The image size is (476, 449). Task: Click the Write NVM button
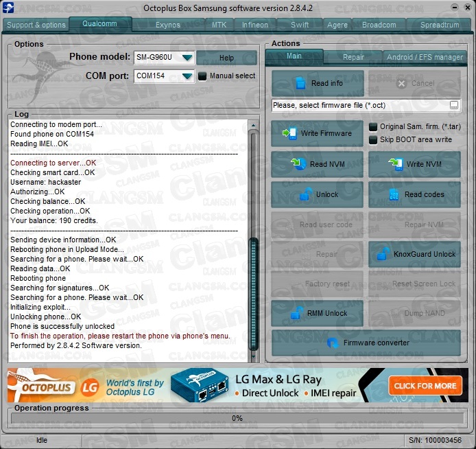click(x=415, y=164)
